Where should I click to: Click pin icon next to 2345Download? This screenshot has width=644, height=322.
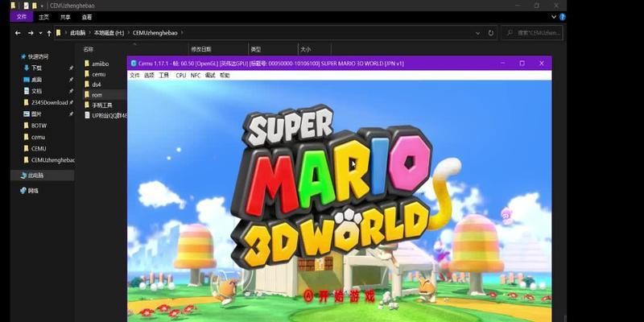click(71, 102)
